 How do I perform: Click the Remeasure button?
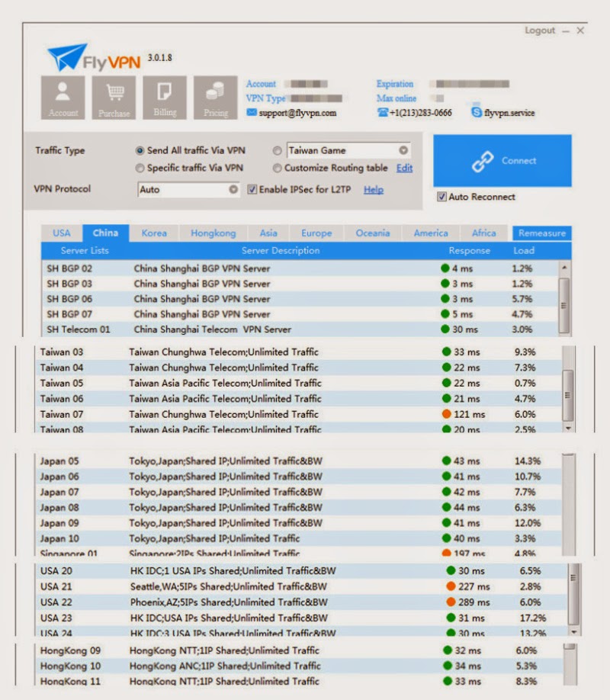(541, 233)
